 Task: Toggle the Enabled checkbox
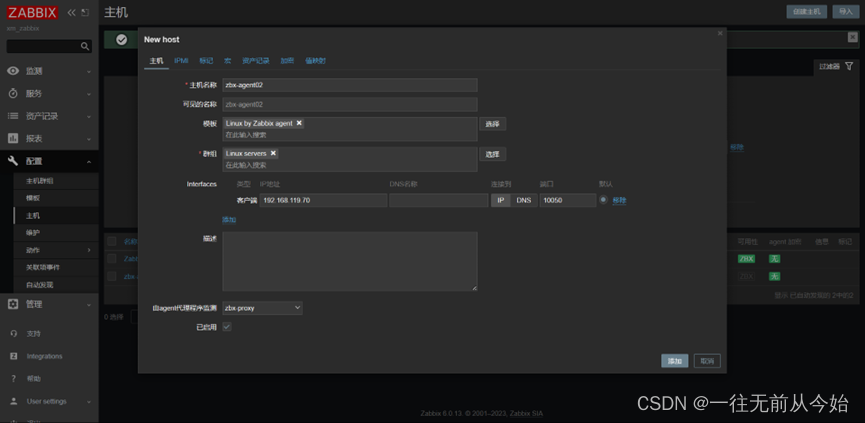[x=227, y=327]
